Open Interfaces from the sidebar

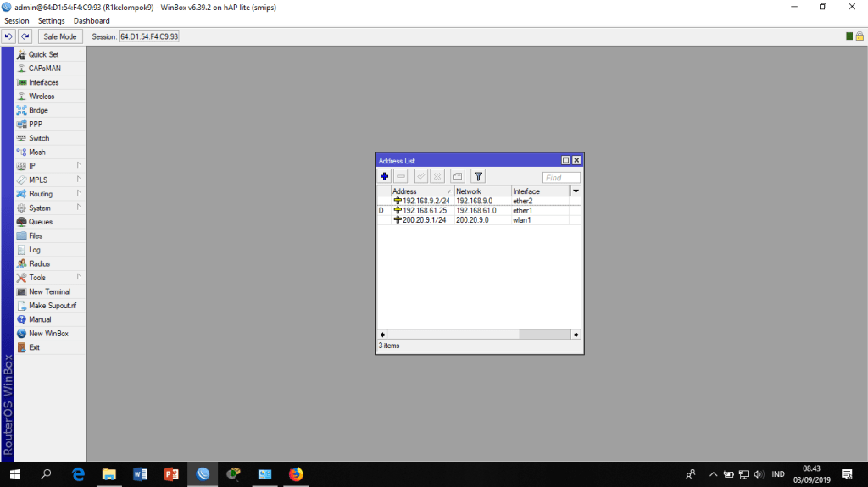click(x=43, y=82)
